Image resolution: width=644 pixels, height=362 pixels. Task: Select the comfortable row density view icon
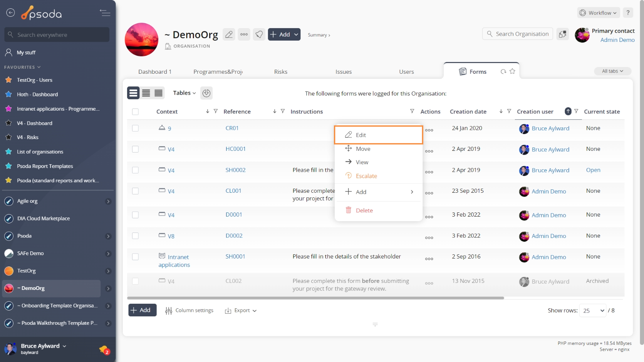133,93
